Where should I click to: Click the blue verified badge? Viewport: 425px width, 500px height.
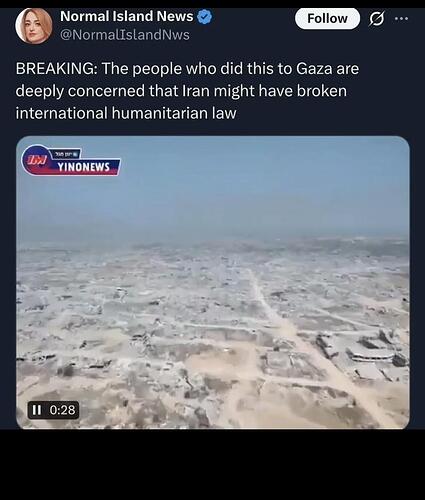coord(204,17)
